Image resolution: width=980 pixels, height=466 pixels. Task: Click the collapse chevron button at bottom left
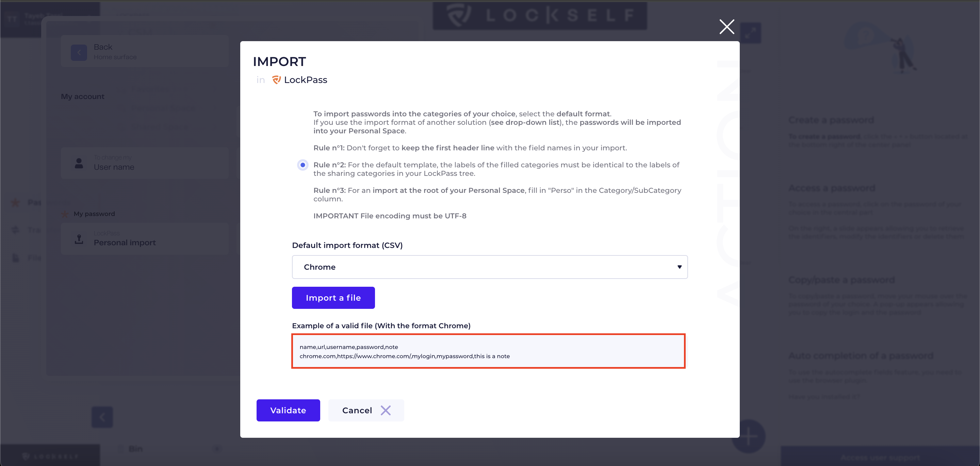pyautogui.click(x=102, y=417)
